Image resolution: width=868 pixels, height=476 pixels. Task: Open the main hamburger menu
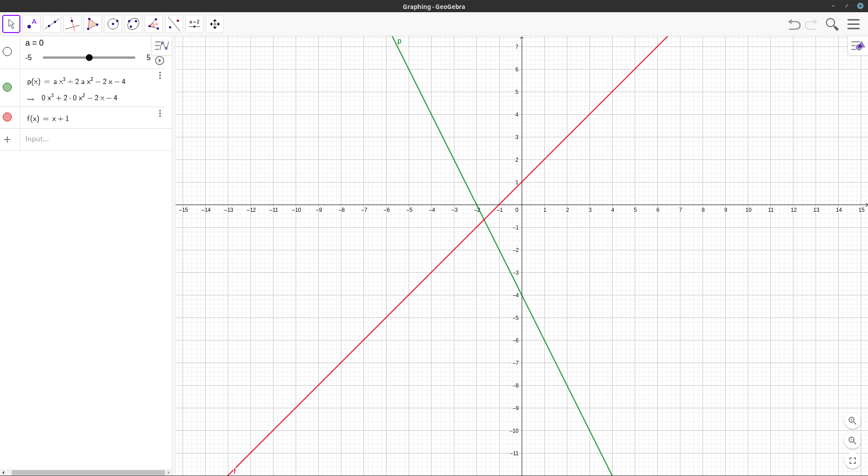[x=854, y=24]
